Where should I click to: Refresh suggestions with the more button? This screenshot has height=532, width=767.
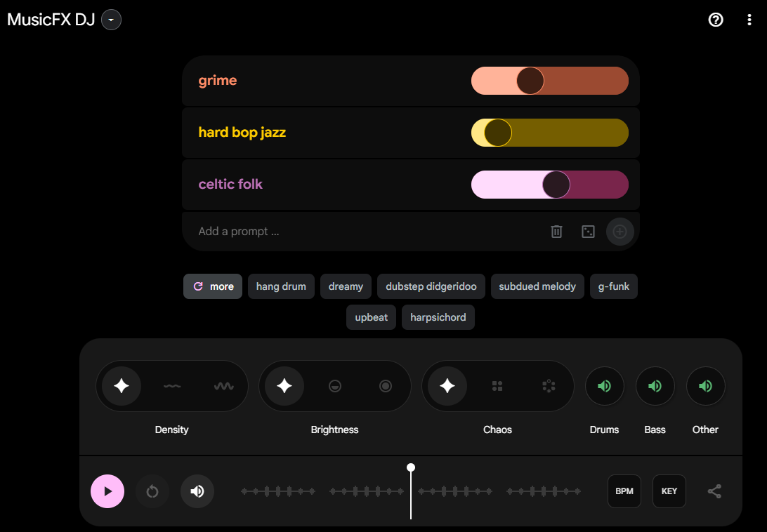coord(213,286)
